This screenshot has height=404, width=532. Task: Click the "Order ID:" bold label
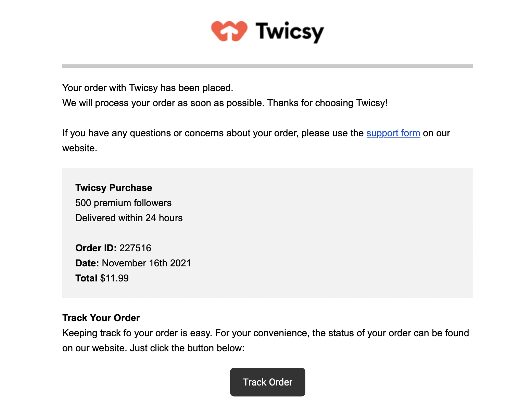[96, 248]
